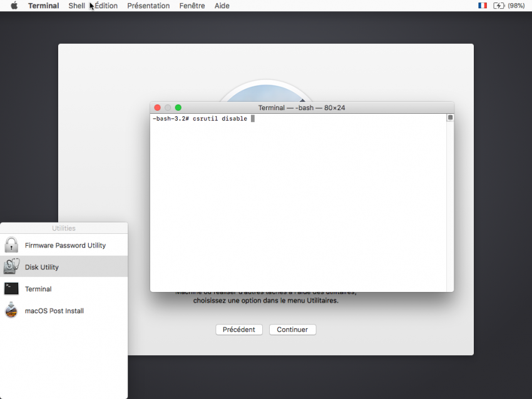
Task: Open the Aide menu
Action: pyautogui.click(x=222, y=6)
